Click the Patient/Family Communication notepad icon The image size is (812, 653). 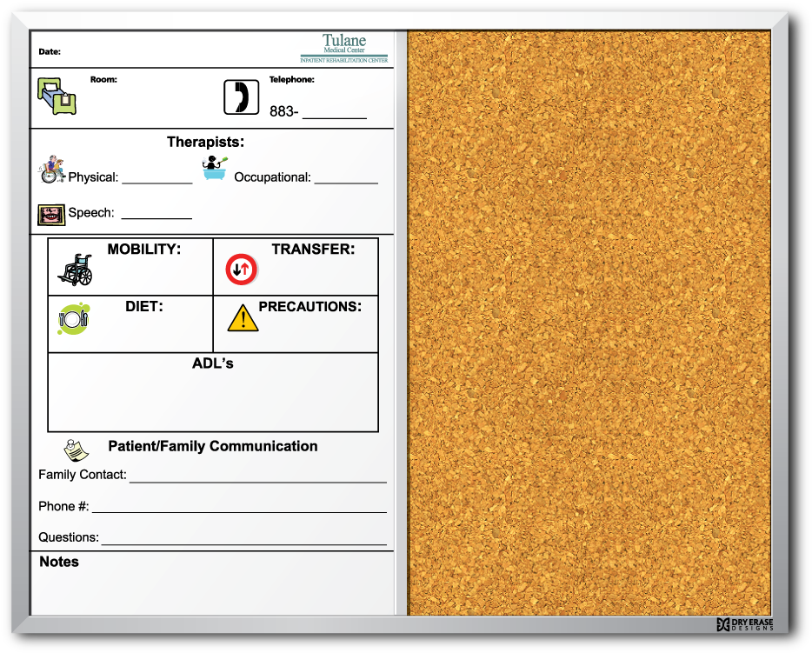pos(76,450)
